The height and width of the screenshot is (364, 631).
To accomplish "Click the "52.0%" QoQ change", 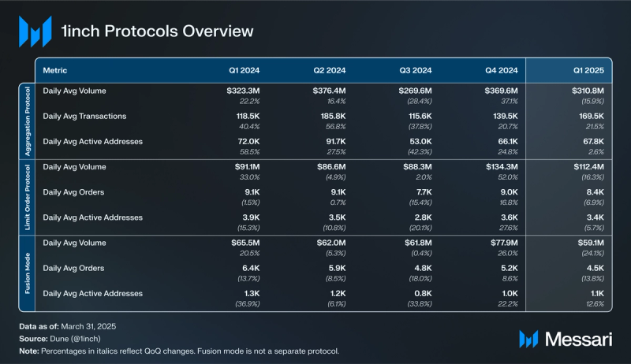I will [508, 177].
